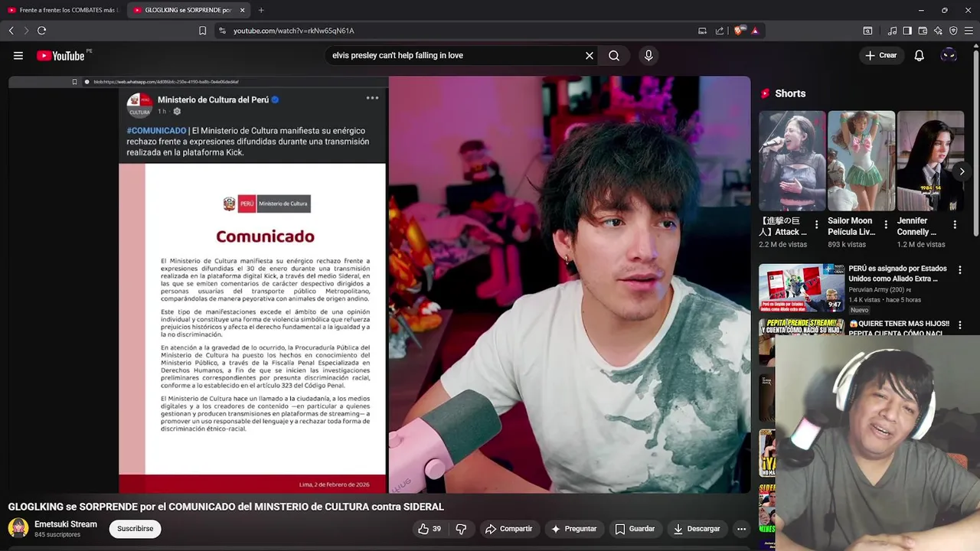Open a new browser tab
This screenshot has height=551, width=980.
(x=261, y=10)
